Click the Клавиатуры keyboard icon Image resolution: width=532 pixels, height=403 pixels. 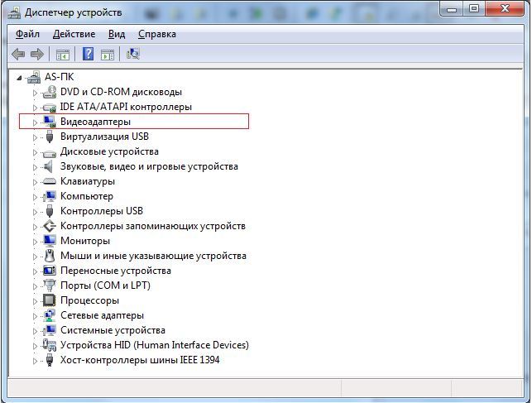point(49,181)
